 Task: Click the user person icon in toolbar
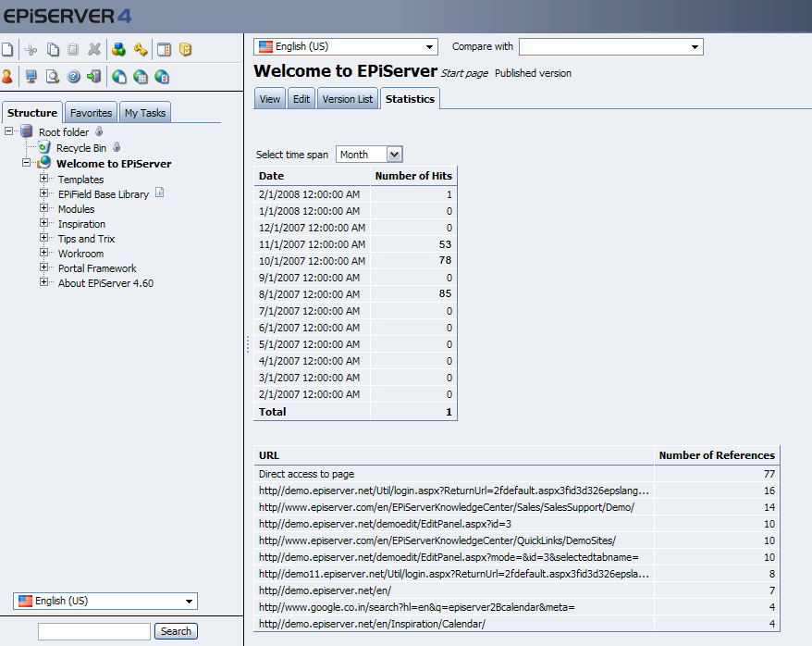(7, 77)
